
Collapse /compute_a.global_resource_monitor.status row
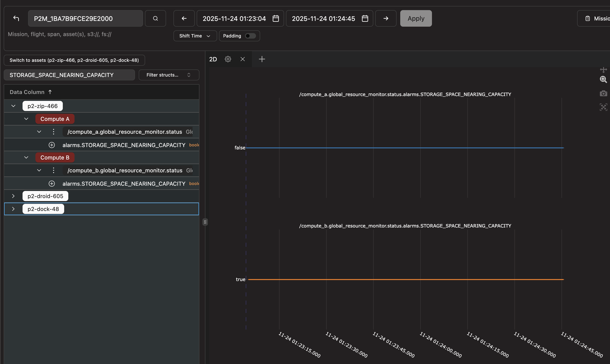click(39, 132)
